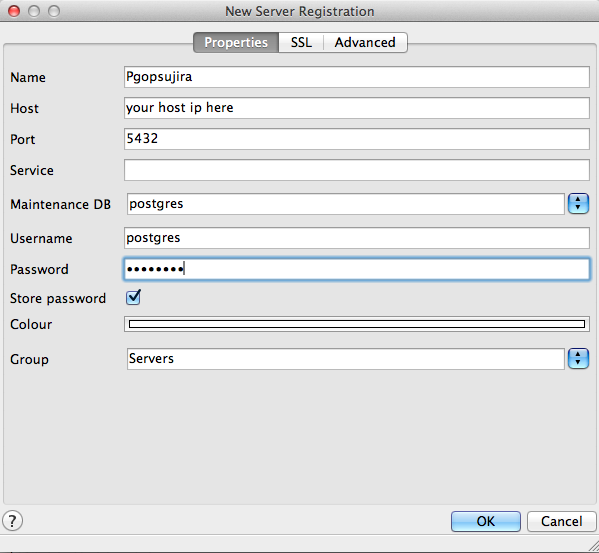The height and width of the screenshot is (553, 599).
Task: Click the minimize window button
Action: pos(34,11)
